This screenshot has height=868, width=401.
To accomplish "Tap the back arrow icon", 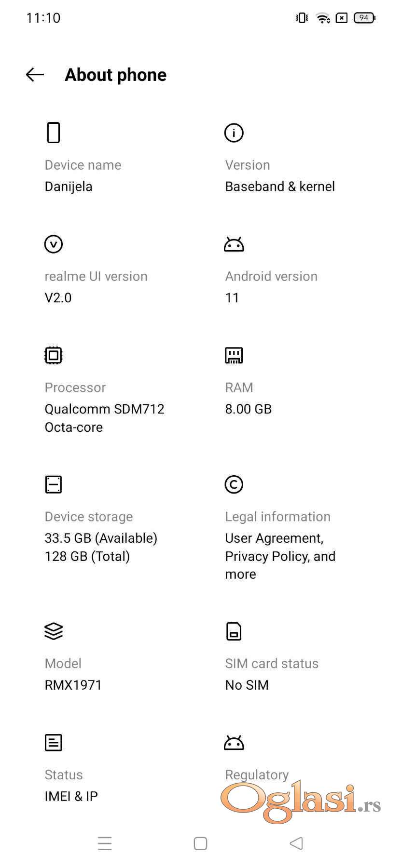I will [35, 75].
